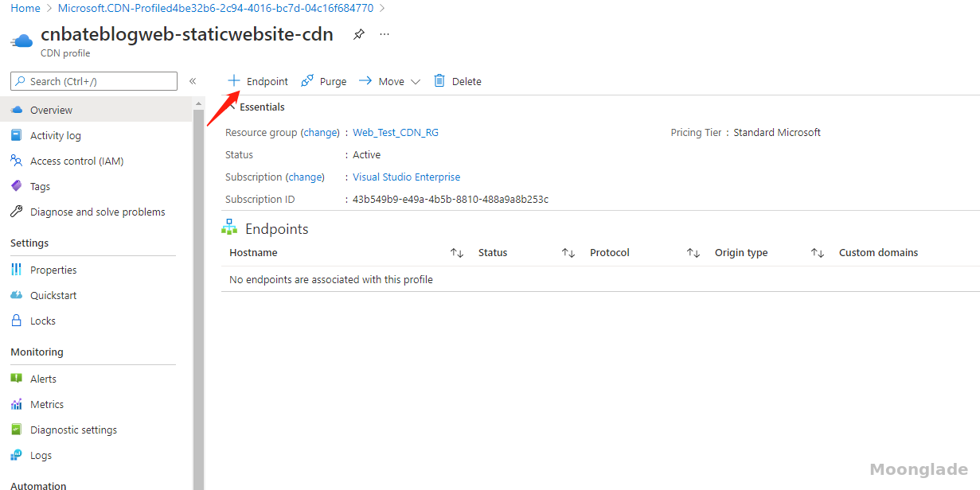Open Web_Test_CDN_RG resource group
Viewport: 980px width, 490px height.
396,133
